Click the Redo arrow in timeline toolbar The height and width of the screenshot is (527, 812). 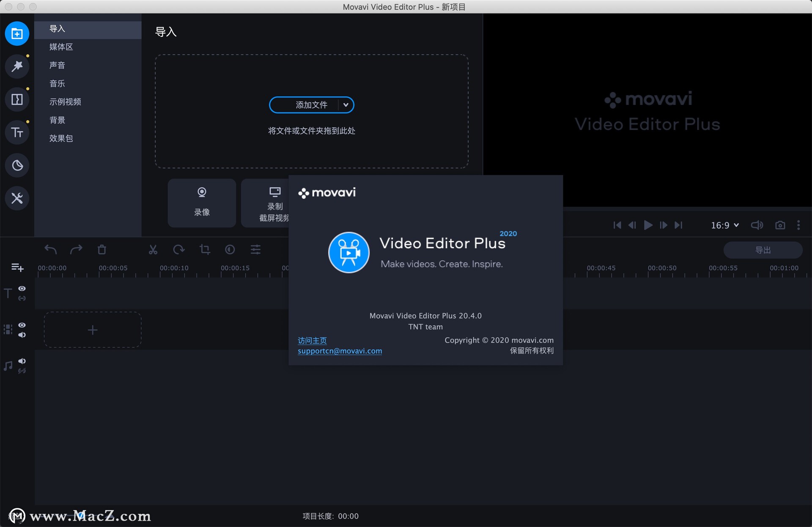(76, 250)
